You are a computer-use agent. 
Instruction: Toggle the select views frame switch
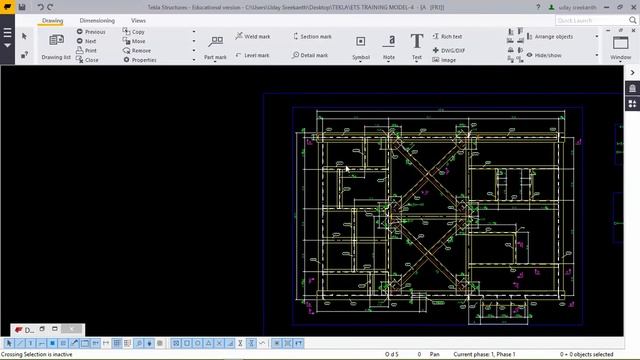tap(84, 343)
